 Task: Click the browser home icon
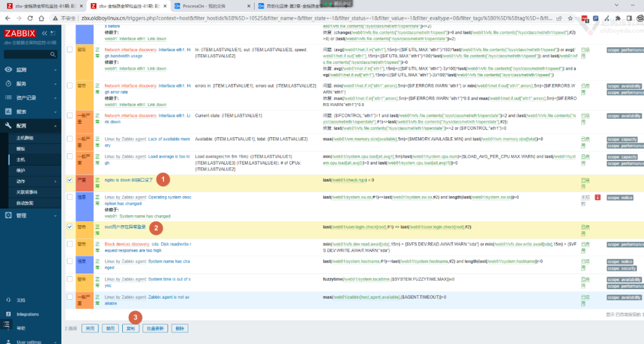pos(41,18)
